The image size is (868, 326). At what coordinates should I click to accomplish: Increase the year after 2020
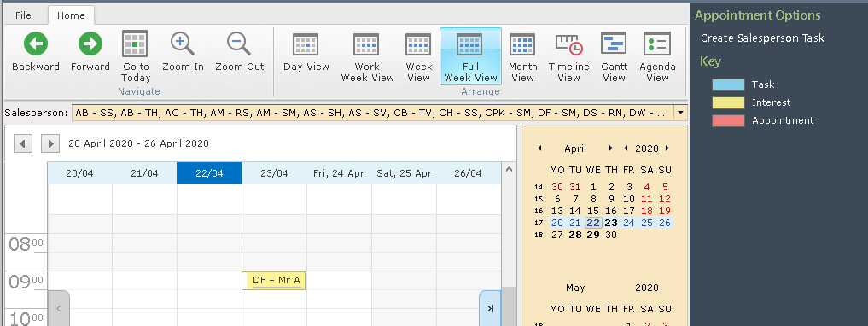[x=667, y=148]
